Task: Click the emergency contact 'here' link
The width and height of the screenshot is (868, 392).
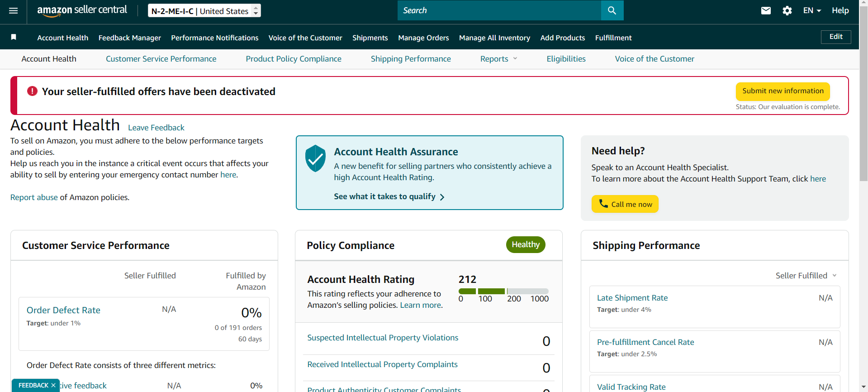Action: click(x=228, y=175)
